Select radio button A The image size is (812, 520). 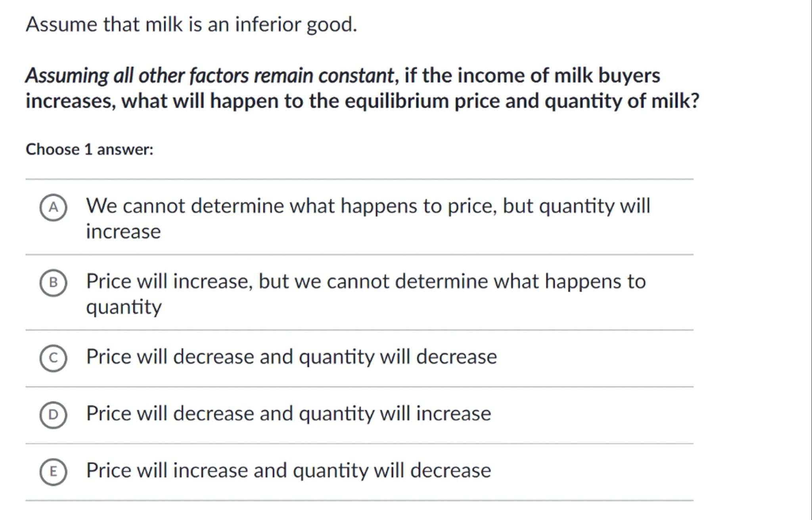click(53, 207)
